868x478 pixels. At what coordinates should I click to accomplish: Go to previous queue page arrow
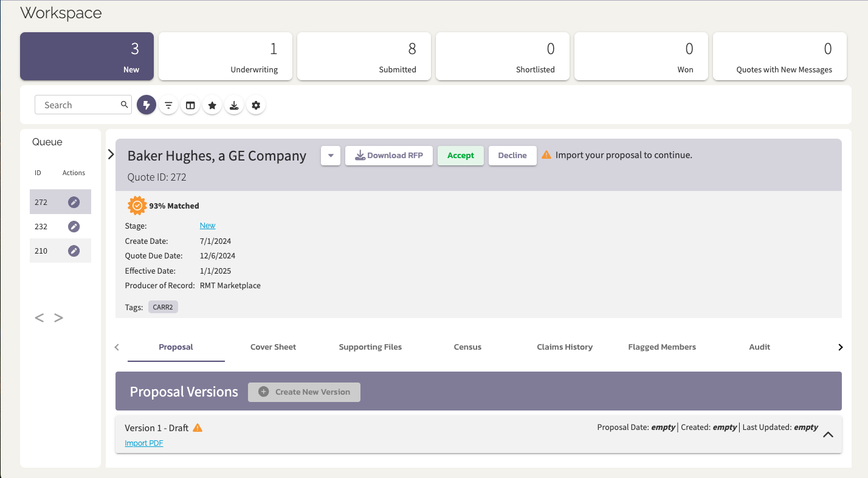[x=40, y=317]
